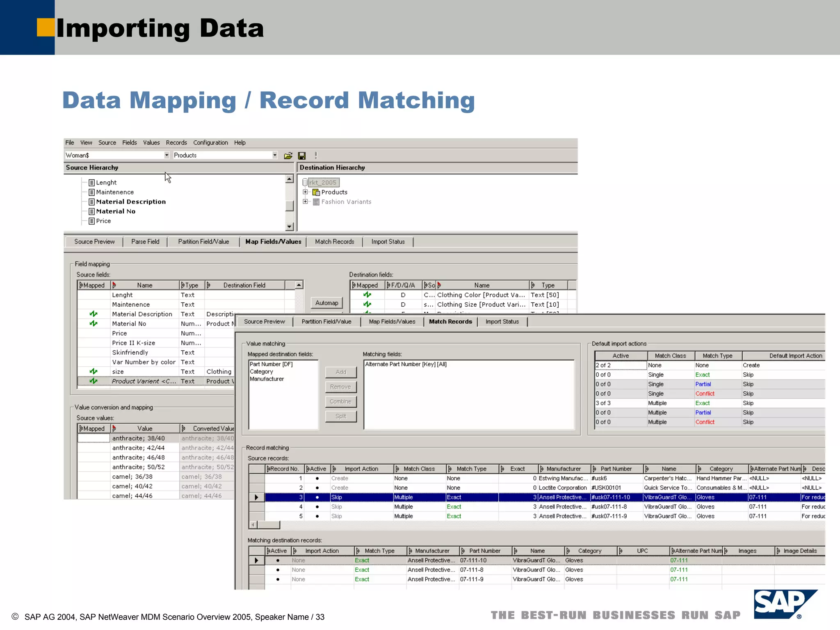Click Source Hierarchy scrollbar down arrow
The width and height of the screenshot is (840, 630).
290,226
